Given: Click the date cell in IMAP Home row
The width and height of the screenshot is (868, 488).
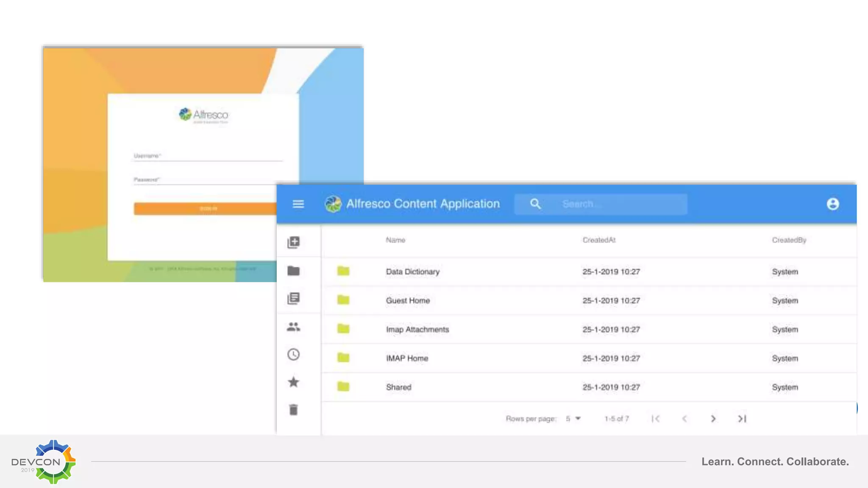Looking at the screenshot, I should point(611,358).
